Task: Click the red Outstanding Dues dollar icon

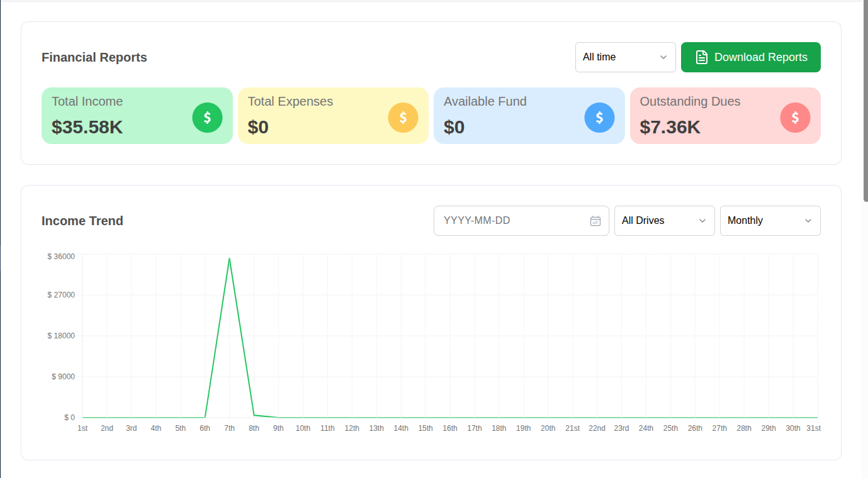Action: point(795,118)
